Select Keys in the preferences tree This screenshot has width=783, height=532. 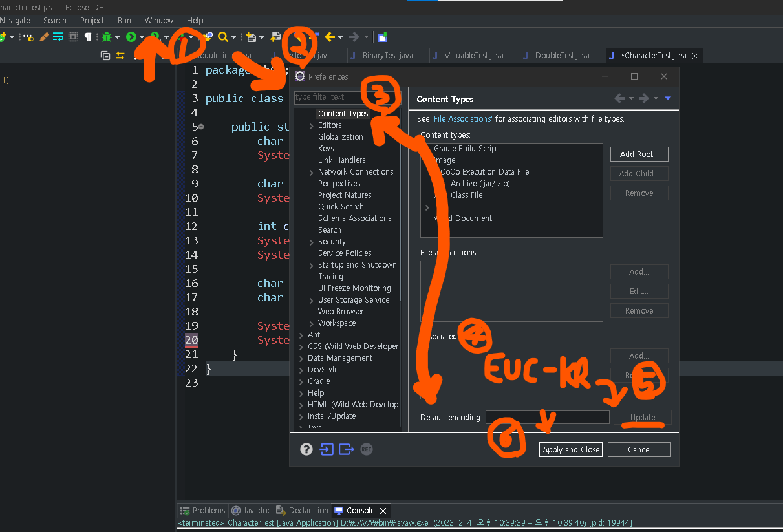[326, 149]
